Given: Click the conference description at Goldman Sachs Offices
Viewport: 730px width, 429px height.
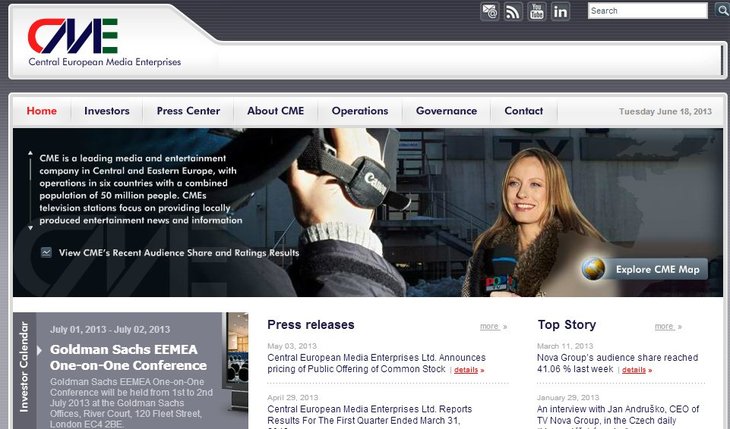Looking at the screenshot, I should click(131, 403).
